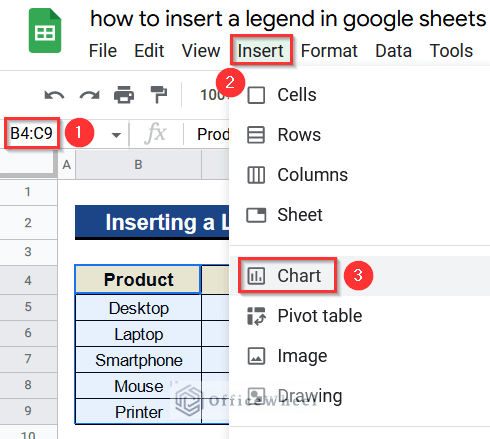Click the 'Laptop' cell
The width and height of the screenshot is (490, 439).
(x=138, y=333)
